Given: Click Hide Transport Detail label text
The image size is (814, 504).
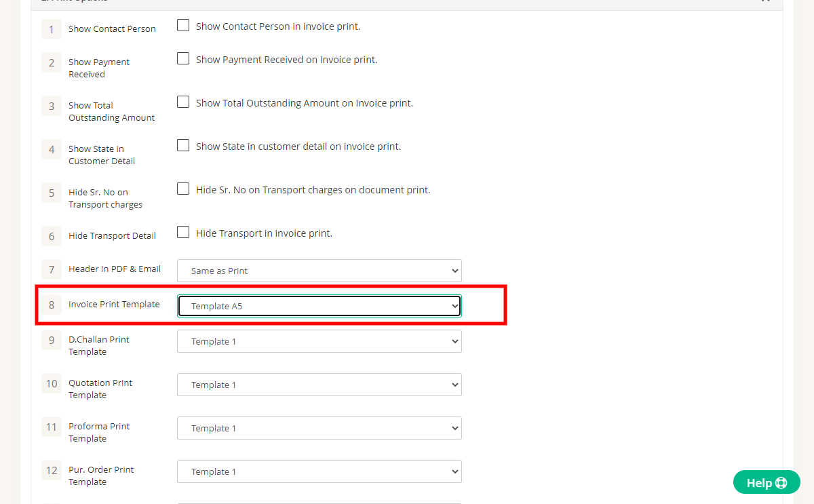Looking at the screenshot, I should [x=112, y=235].
